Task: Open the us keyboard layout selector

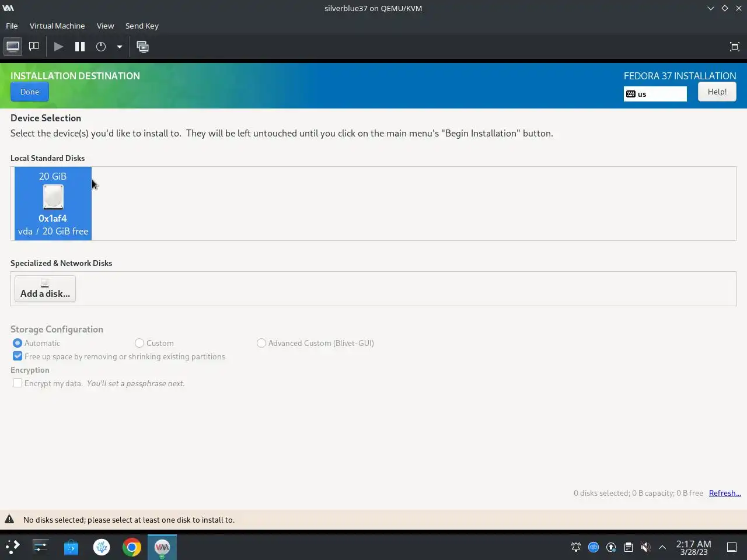Action: coord(655,94)
